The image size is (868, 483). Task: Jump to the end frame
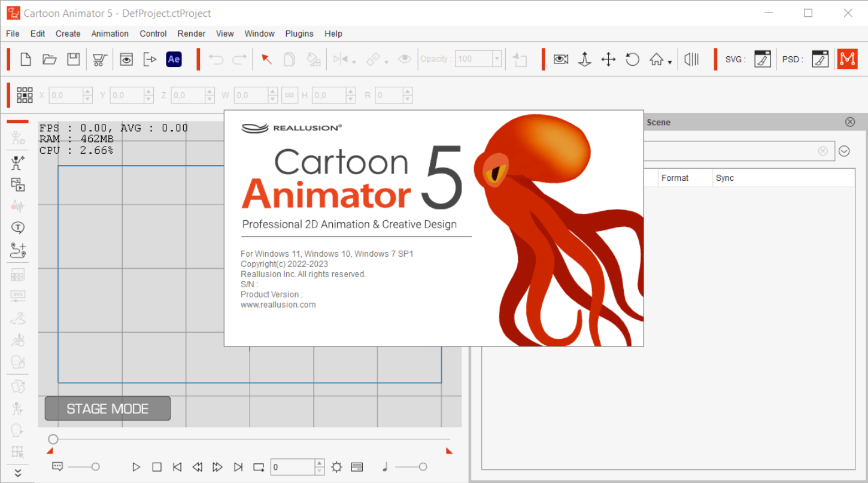[x=238, y=467]
